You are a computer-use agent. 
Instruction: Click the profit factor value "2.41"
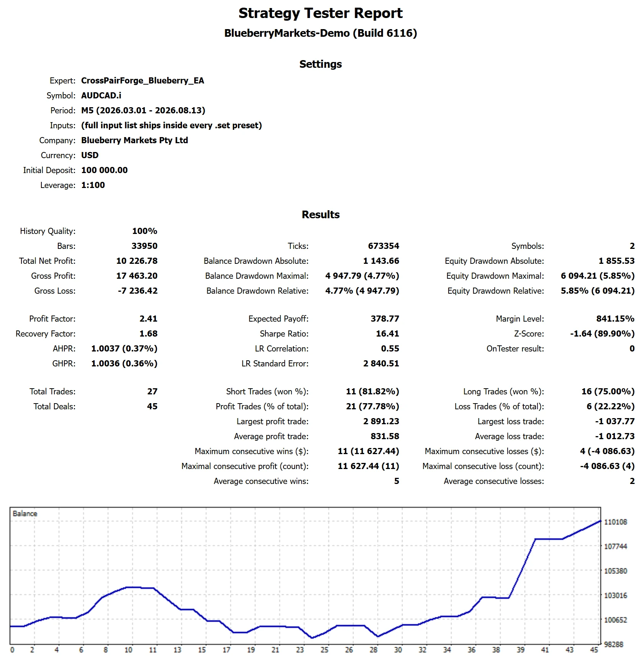pos(148,319)
